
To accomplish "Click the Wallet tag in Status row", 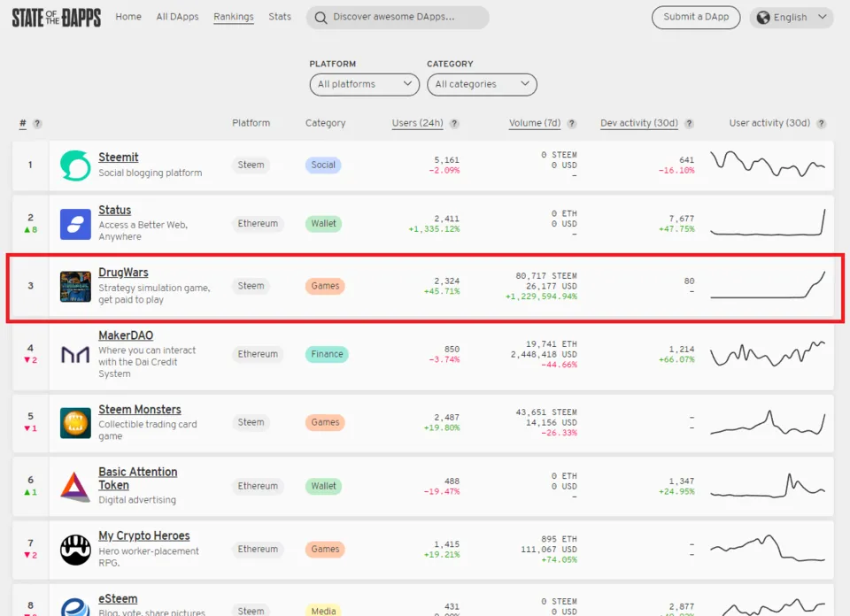I will click(x=324, y=223).
